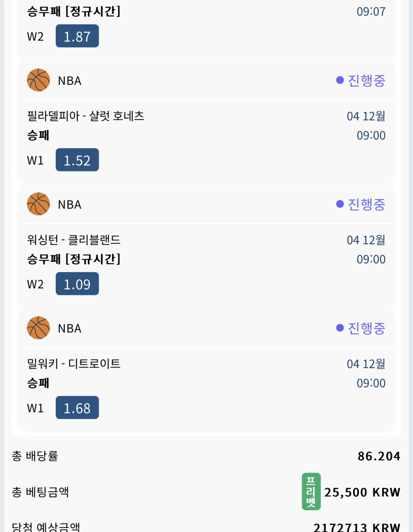Select the 1.52 odds button

[x=77, y=160]
